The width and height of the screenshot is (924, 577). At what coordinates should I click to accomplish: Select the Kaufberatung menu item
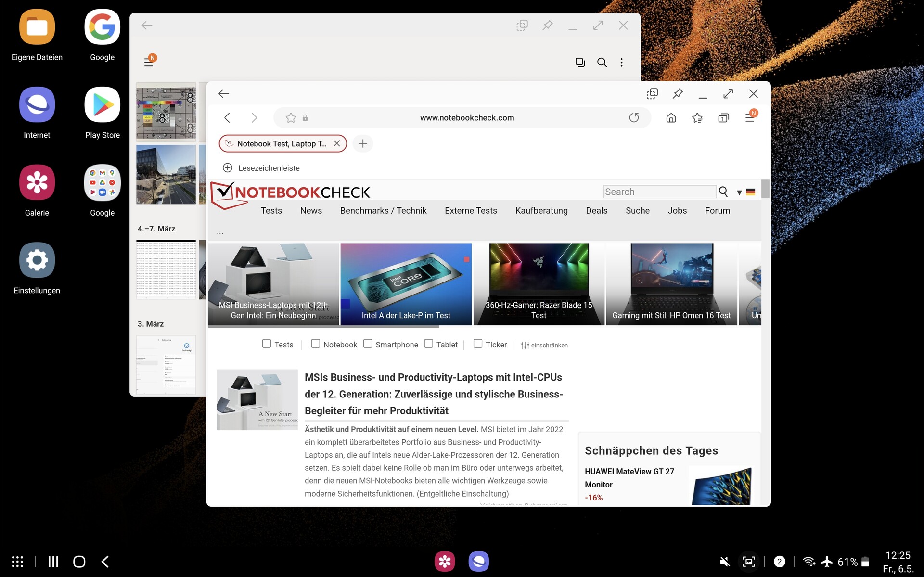click(541, 211)
